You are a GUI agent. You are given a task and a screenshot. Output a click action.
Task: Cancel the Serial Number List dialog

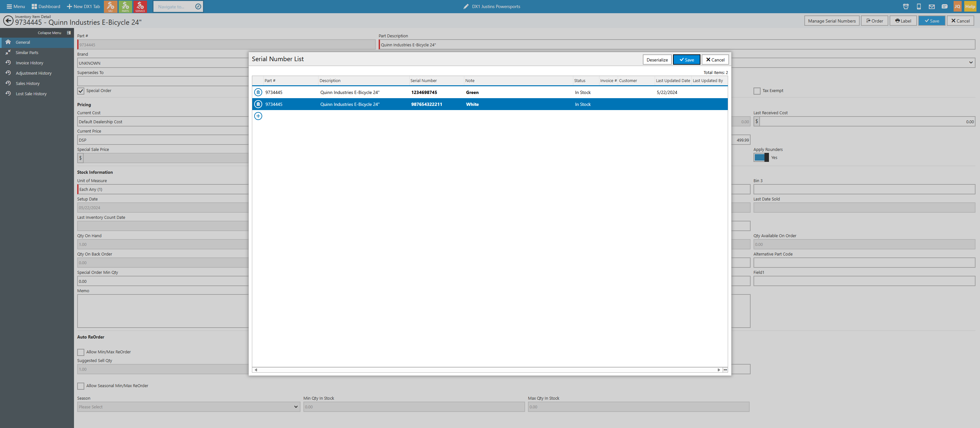click(x=715, y=60)
